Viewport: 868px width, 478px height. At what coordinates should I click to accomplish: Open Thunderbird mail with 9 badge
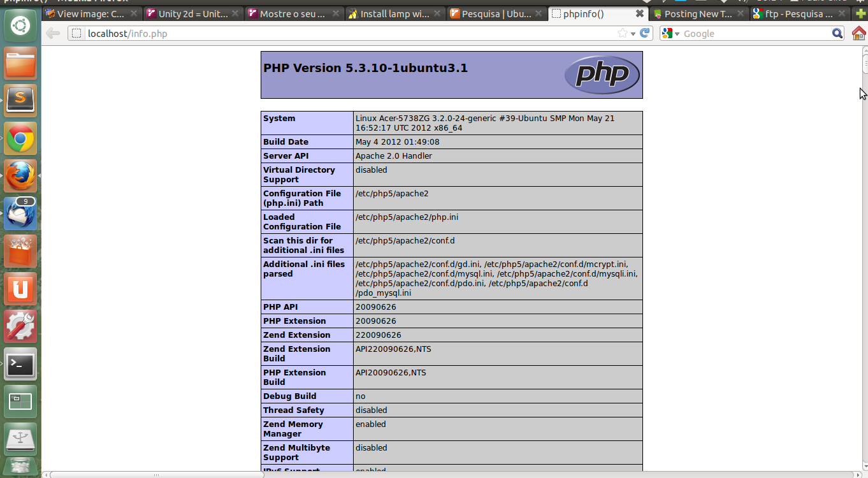pos(20,214)
